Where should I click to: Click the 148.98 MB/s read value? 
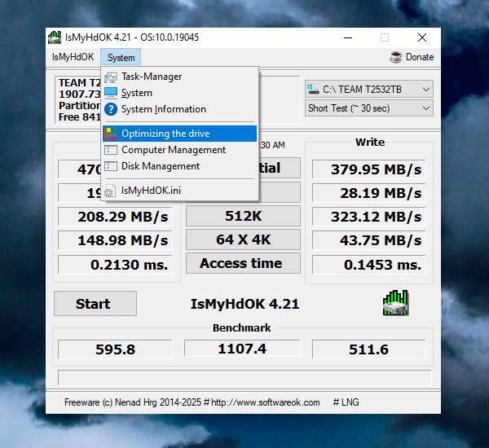click(115, 240)
